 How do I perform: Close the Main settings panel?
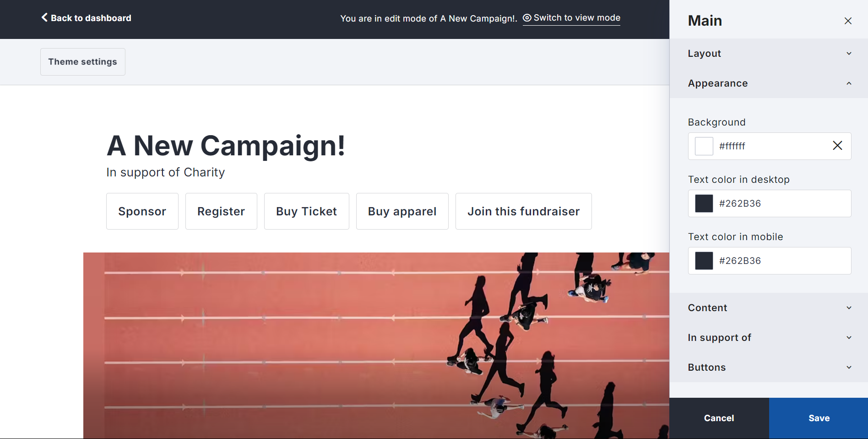click(848, 21)
